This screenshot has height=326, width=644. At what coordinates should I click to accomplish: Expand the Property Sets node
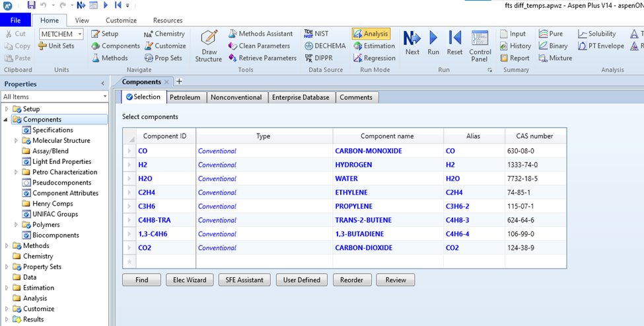click(6, 266)
